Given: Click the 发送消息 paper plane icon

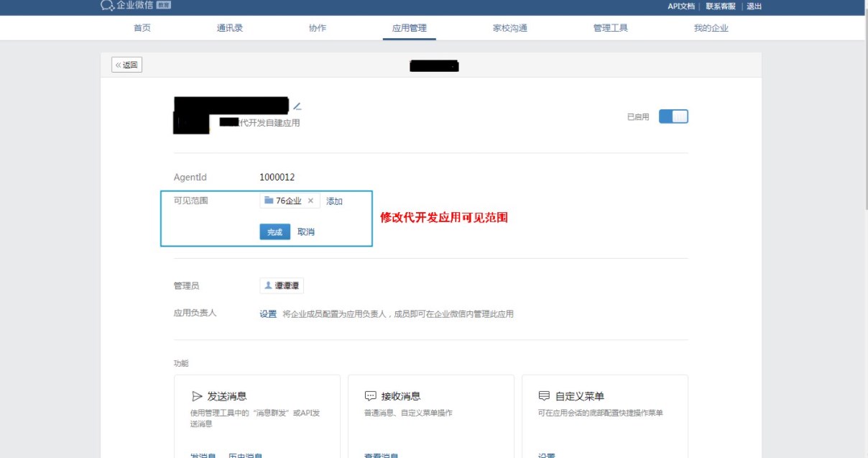Looking at the screenshot, I should pos(197,396).
